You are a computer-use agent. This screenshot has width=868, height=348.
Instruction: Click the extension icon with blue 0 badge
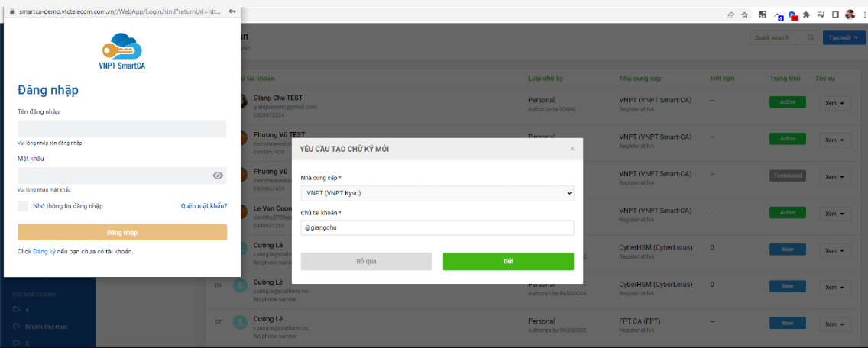(778, 15)
